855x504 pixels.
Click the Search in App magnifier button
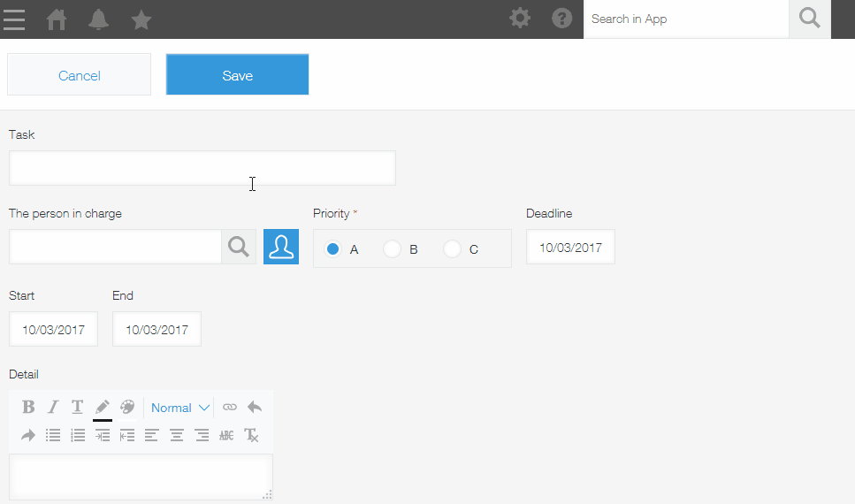(810, 19)
